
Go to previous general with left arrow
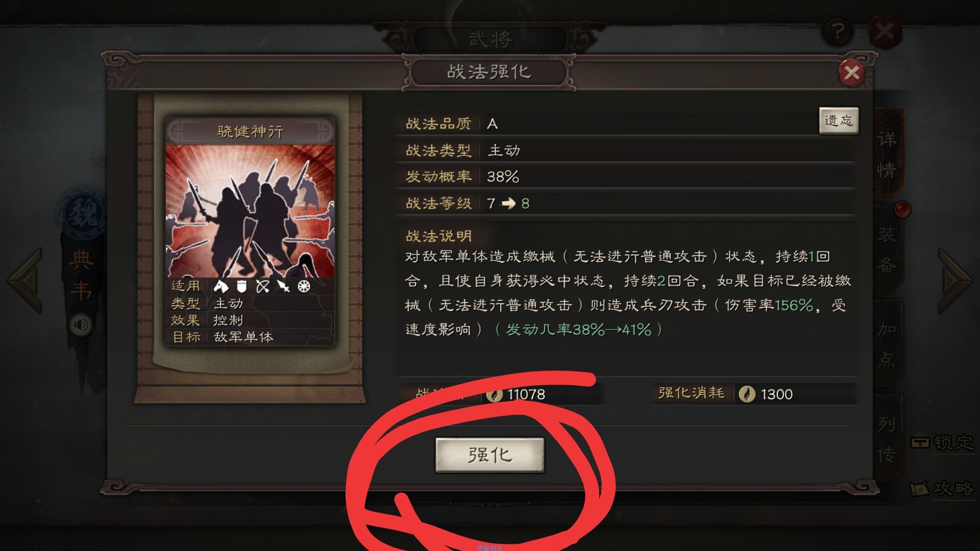[24, 280]
